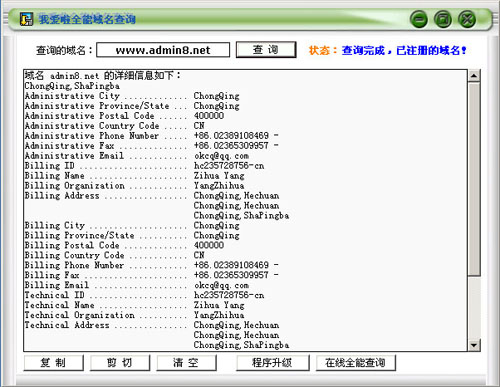Image resolution: width=500 pixels, height=387 pixels.
Task: Click the 剪切 cut button
Action: (120, 363)
